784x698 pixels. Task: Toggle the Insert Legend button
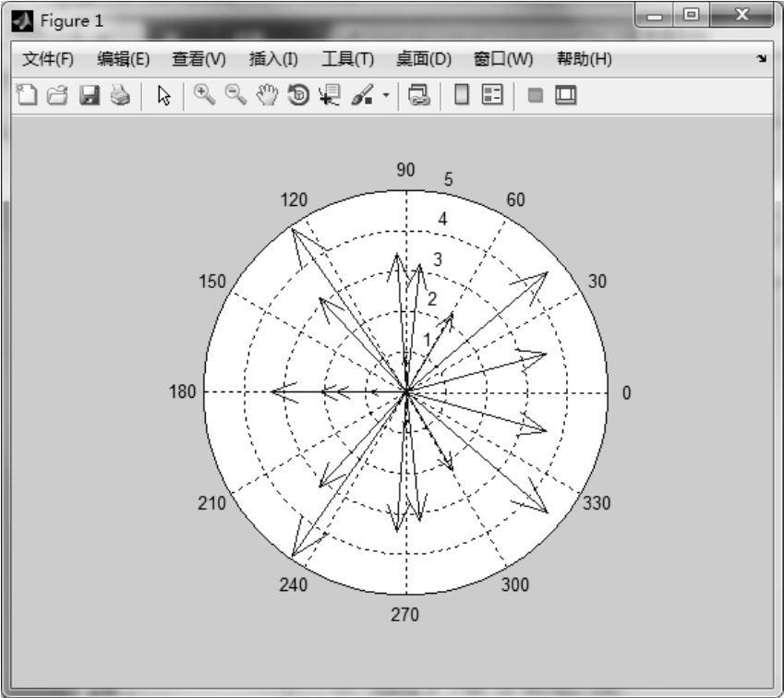(492, 95)
